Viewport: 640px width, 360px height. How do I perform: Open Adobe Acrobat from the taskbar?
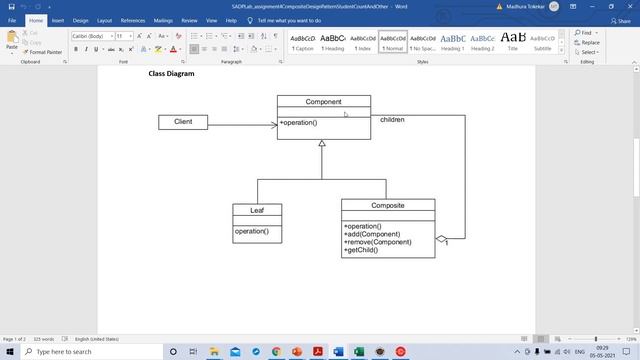(x=318, y=351)
